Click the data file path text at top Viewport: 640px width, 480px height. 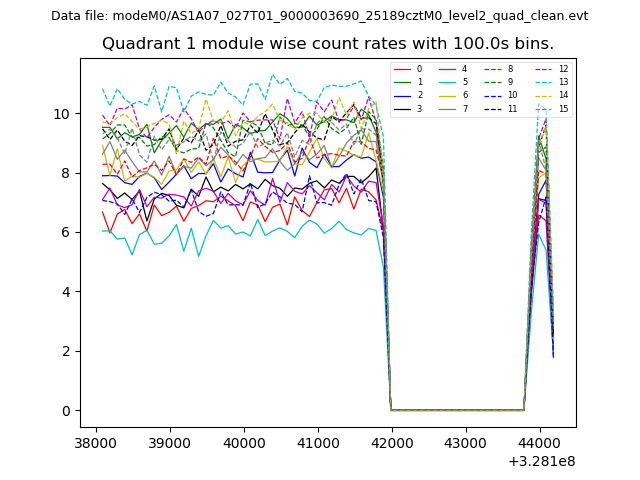pyautogui.click(x=319, y=16)
